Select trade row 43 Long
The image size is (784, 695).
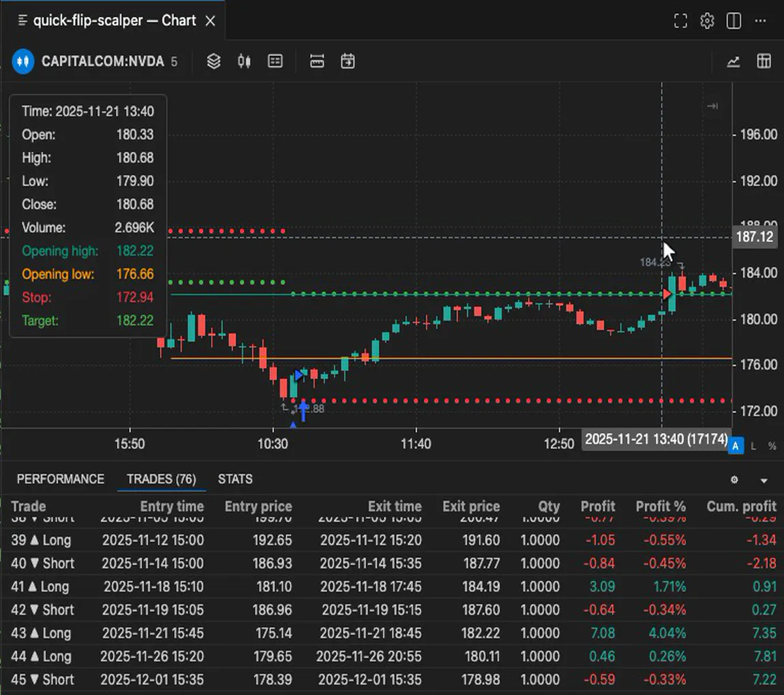tap(392, 633)
